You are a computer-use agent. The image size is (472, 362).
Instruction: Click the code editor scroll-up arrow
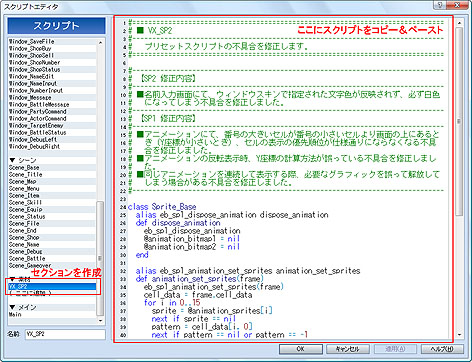click(x=459, y=23)
